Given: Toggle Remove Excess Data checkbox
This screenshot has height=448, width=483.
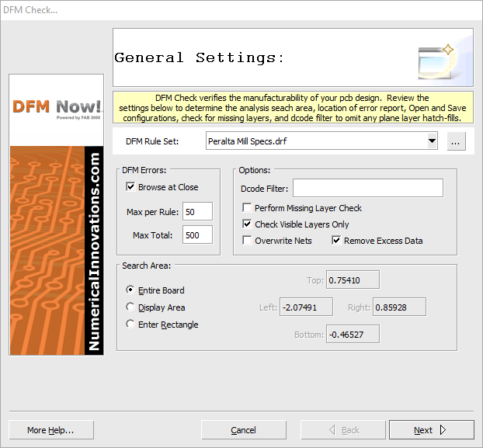Looking at the screenshot, I should pyautogui.click(x=336, y=241).
